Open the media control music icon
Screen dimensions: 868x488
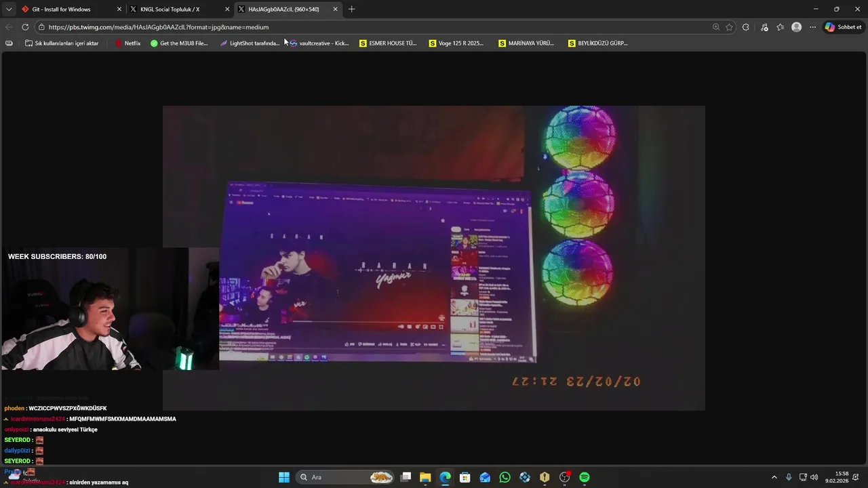pos(764,27)
